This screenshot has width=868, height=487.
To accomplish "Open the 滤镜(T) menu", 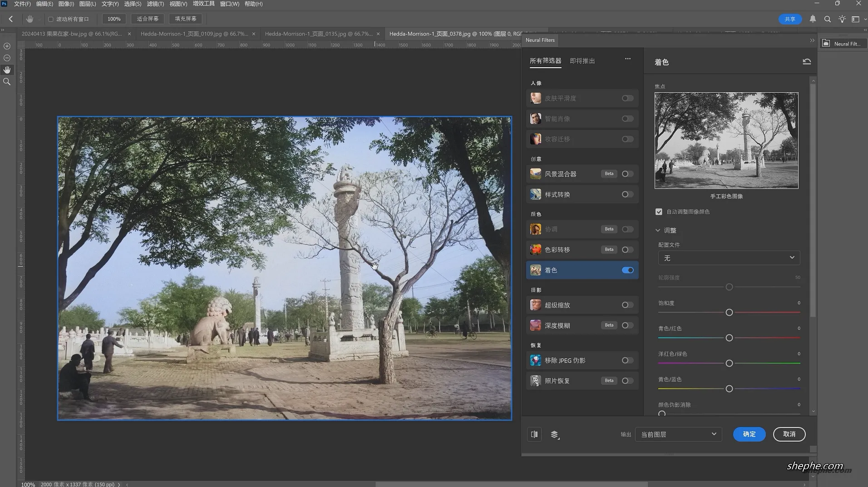I will click(x=155, y=4).
